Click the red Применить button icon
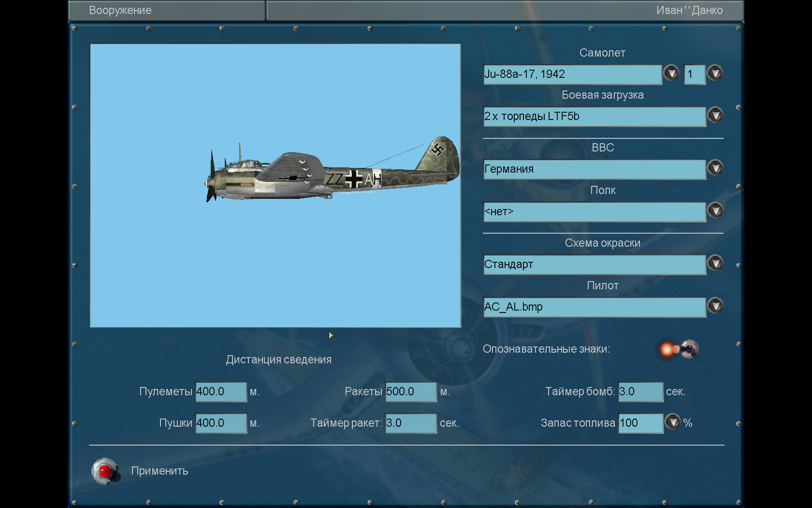 tap(105, 471)
